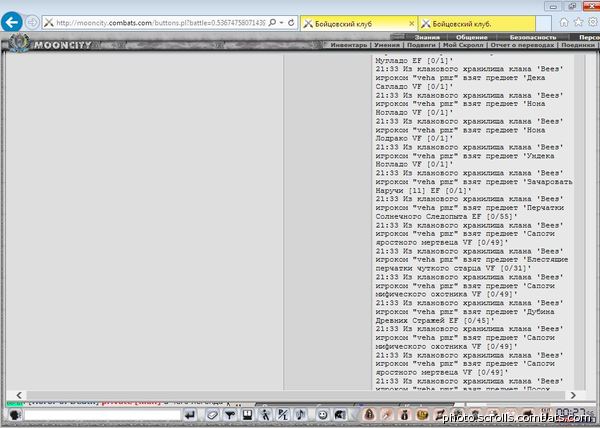Click the log line 'Перчатки Солнечного Следопыта EF [0/55]'

pos(470,212)
